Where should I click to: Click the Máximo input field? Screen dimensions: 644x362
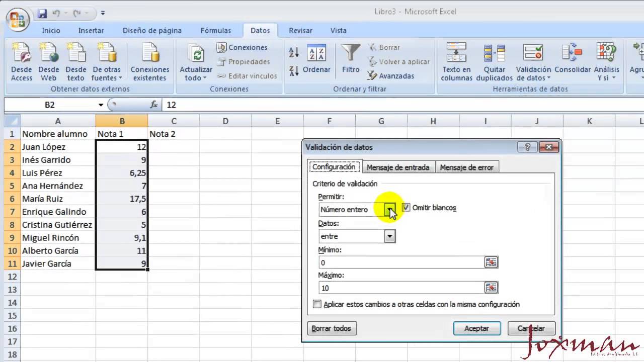tap(401, 288)
